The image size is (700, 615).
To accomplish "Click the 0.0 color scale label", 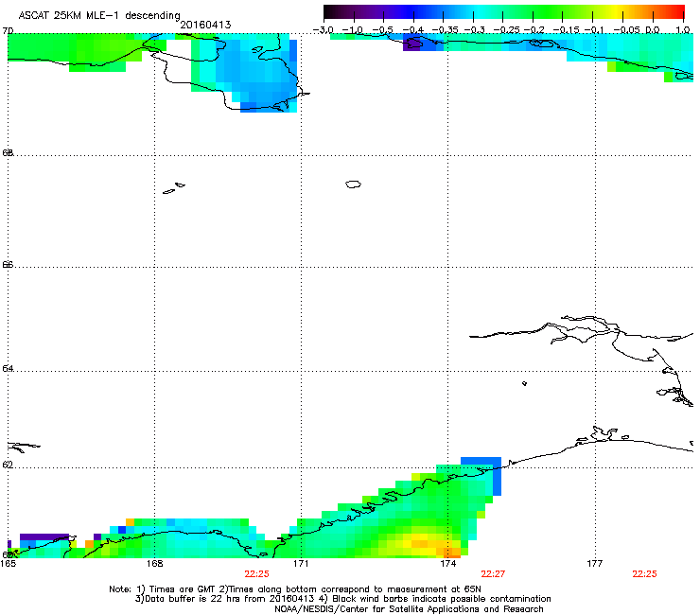I will click(653, 30).
